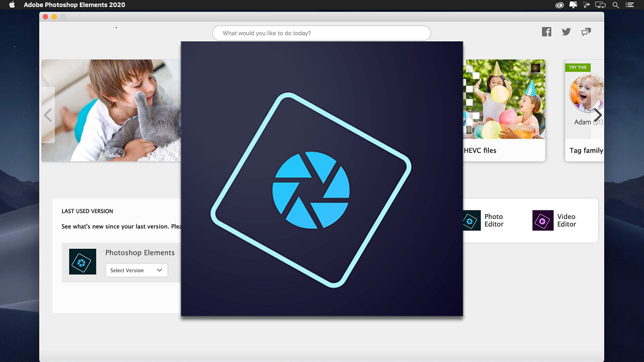Open the Adobe Photoshop Elements 2020 menu
The image size is (644, 362).
(75, 5)
